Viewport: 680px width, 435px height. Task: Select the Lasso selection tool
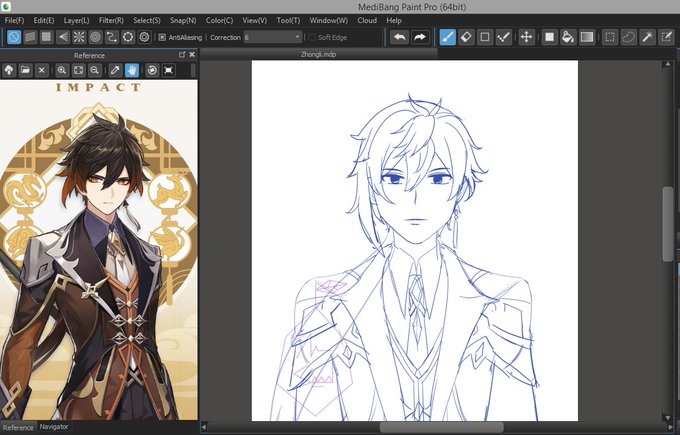pos(629,37)
